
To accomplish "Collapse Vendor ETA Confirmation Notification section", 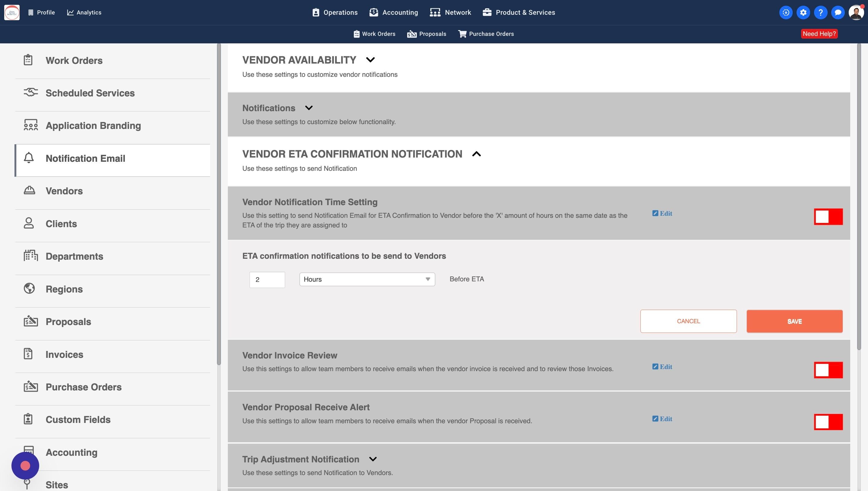I will pos(476,154).
